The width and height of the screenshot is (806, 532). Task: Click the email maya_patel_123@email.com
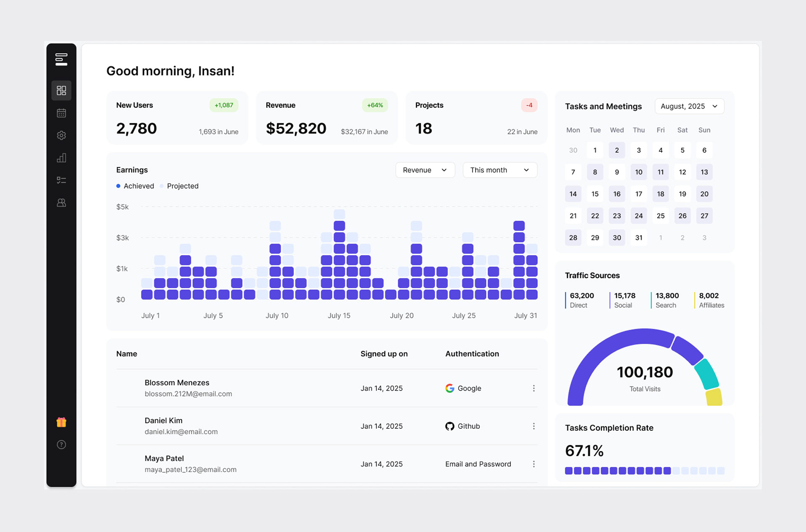tap(191, 469)
